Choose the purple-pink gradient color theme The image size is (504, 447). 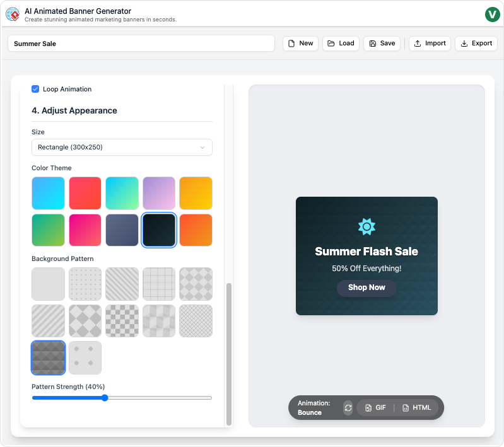click(x=159, y=193)
